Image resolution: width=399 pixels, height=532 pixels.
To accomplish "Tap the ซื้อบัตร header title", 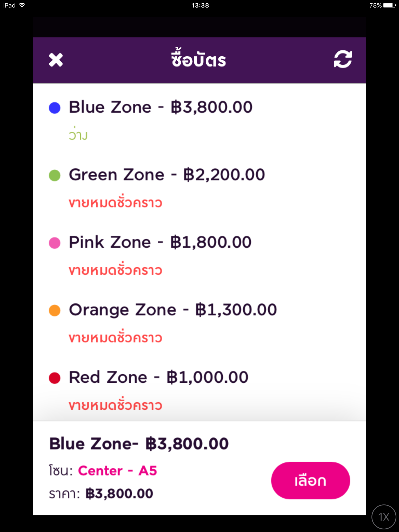I will 199,58.
